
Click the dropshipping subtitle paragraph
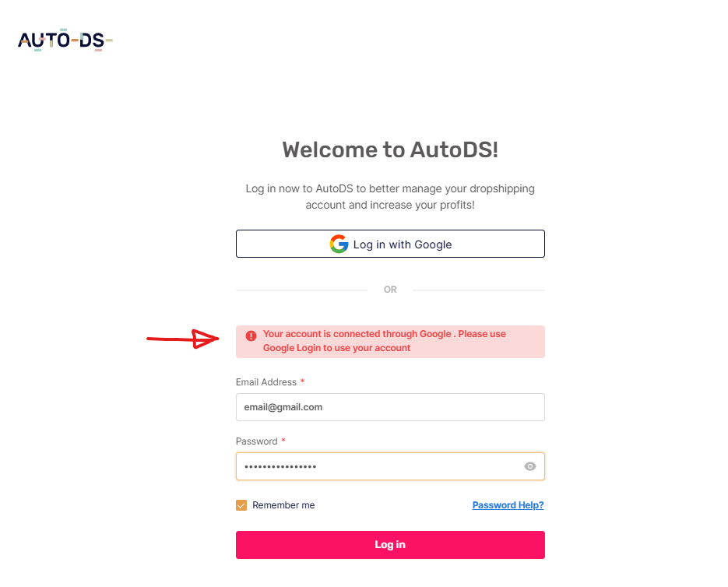pos(390,197)
